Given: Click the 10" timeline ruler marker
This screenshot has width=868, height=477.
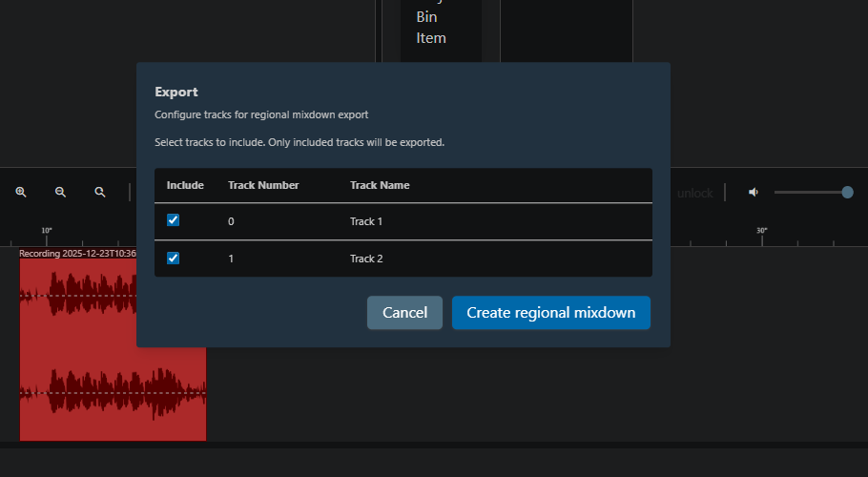Looking at the screenshot, I should 47,231.
